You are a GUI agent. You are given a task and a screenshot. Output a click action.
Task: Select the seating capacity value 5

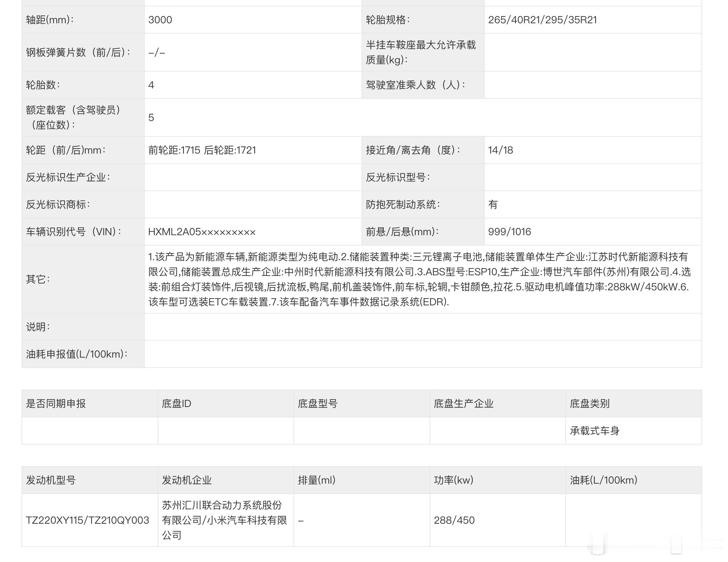click(150, 117)
